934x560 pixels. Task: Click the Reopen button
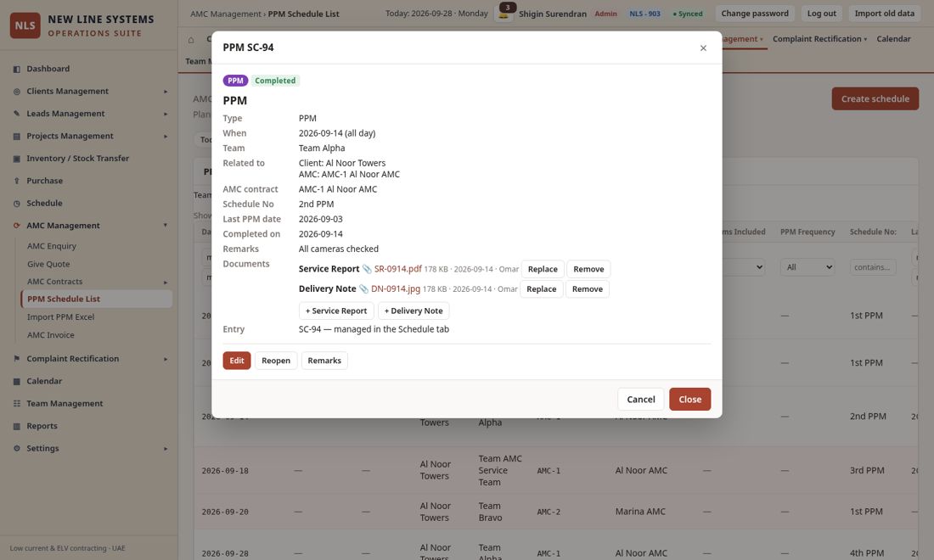click(x=276, y=361)
